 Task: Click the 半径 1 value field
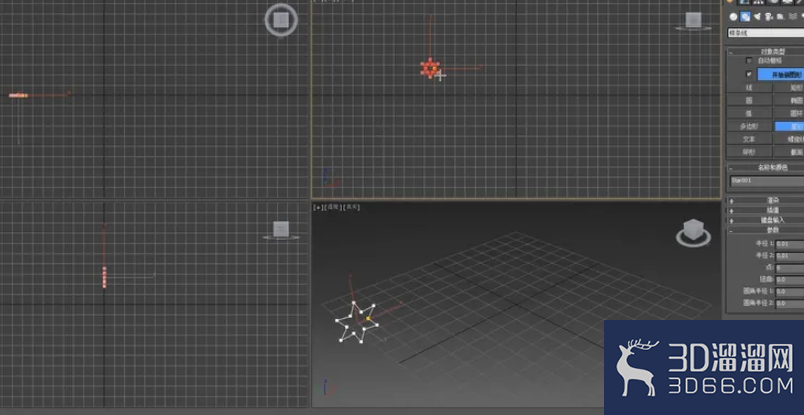coord(790,244)
